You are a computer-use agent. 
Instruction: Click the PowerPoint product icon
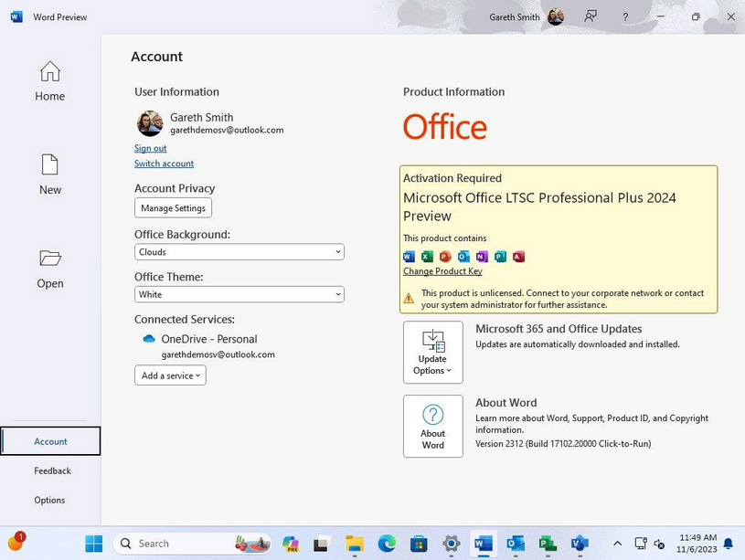tap(445, 257)
